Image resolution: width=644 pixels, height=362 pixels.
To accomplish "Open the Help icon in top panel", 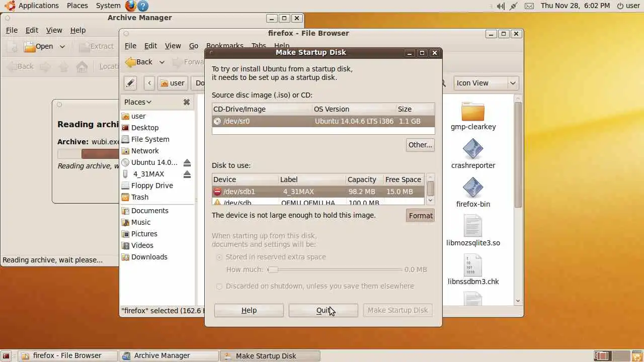I will click(143, 6).
